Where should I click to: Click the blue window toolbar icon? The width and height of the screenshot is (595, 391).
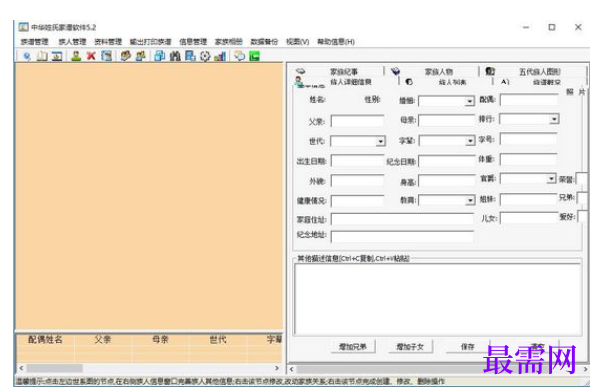pyautogui.click(x=57, y=56)
